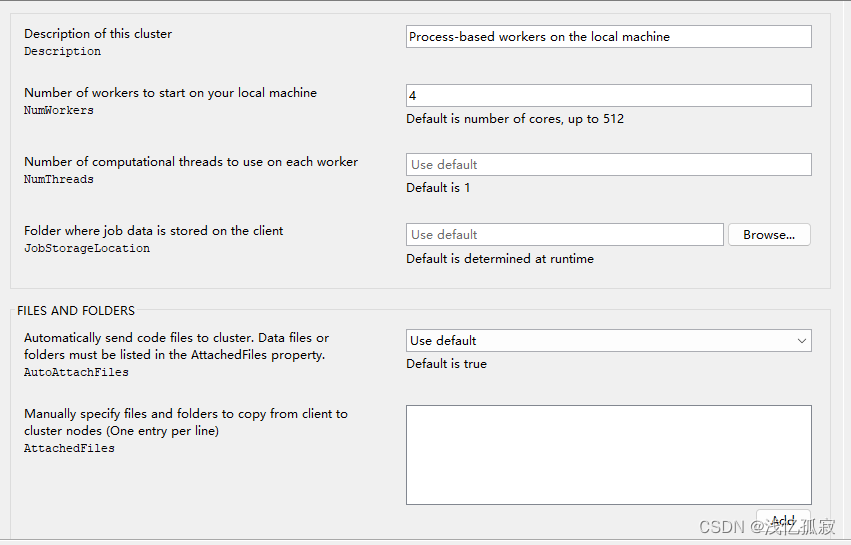Click the 'AutoAttachFiles' property name text
This screenshot has width=851, height=545.
76,372
